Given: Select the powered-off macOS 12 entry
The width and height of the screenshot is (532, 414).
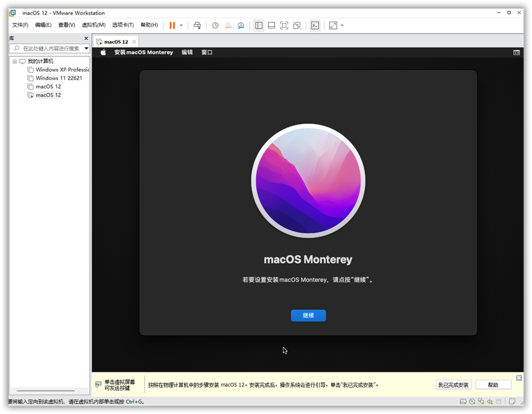Looking at the screenshot, I should [x=48, y=87].
